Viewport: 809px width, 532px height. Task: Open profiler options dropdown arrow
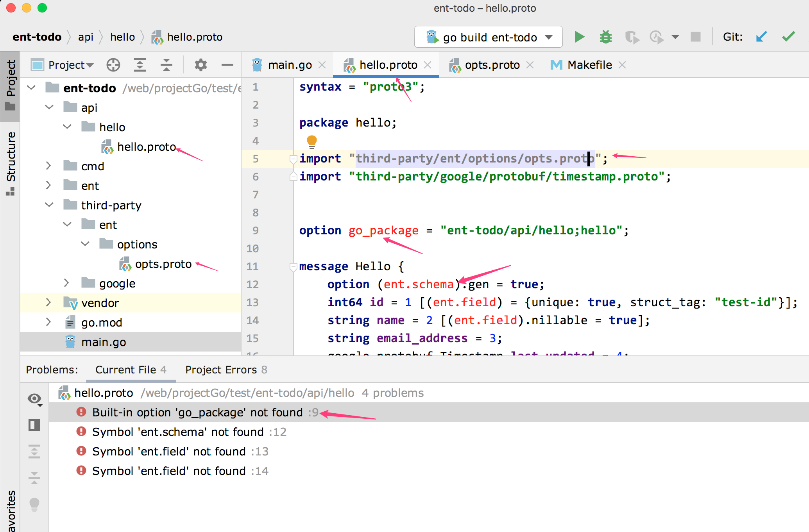(x=675, y=37)
